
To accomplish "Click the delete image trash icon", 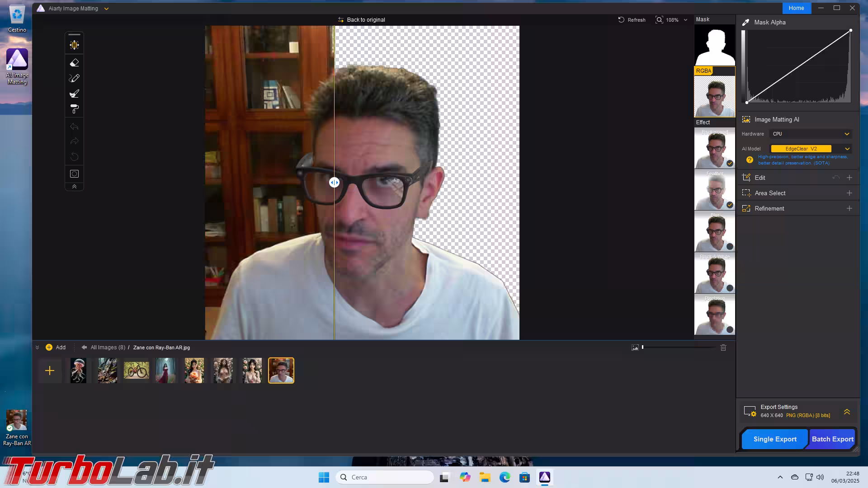I will pyautogui.click(x=723, y=347).
